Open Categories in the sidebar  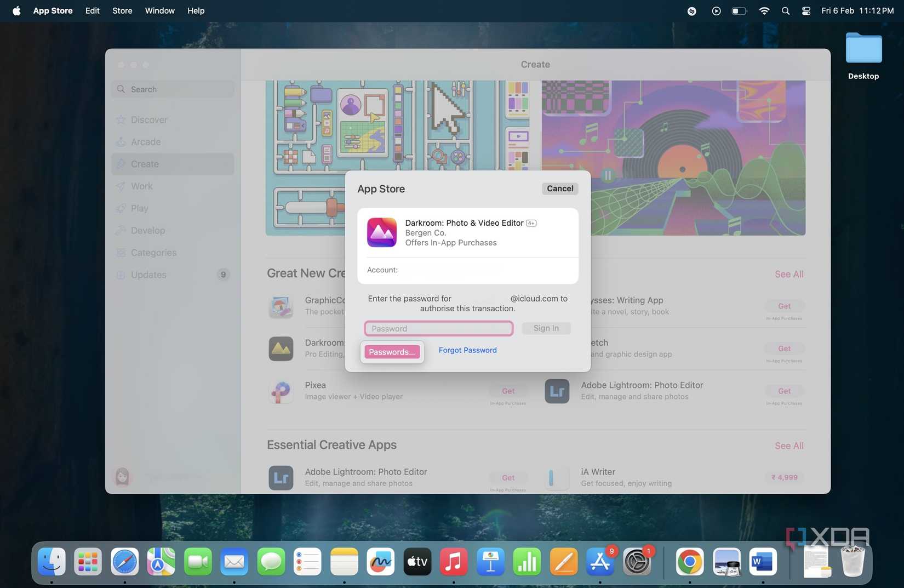pos(173,253)
